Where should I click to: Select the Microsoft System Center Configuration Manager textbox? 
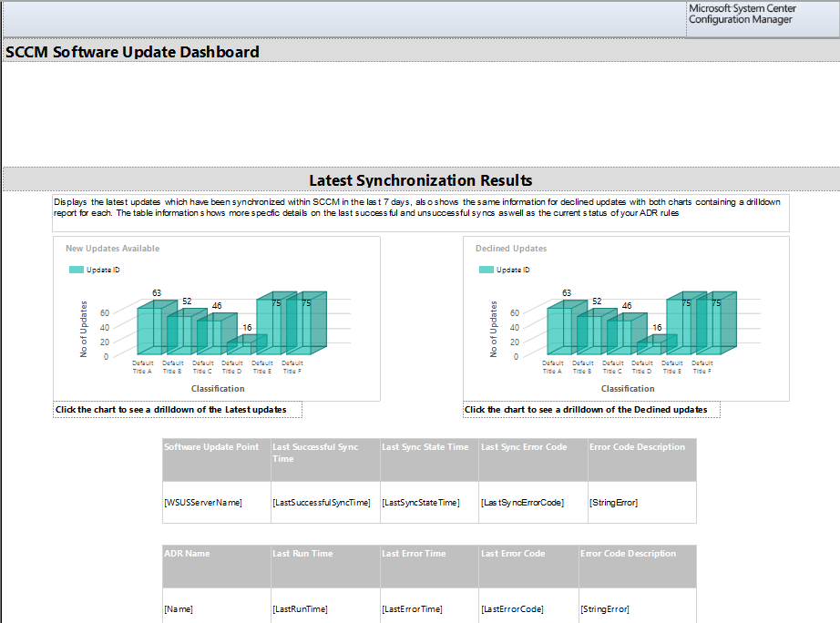coord(763,19)
